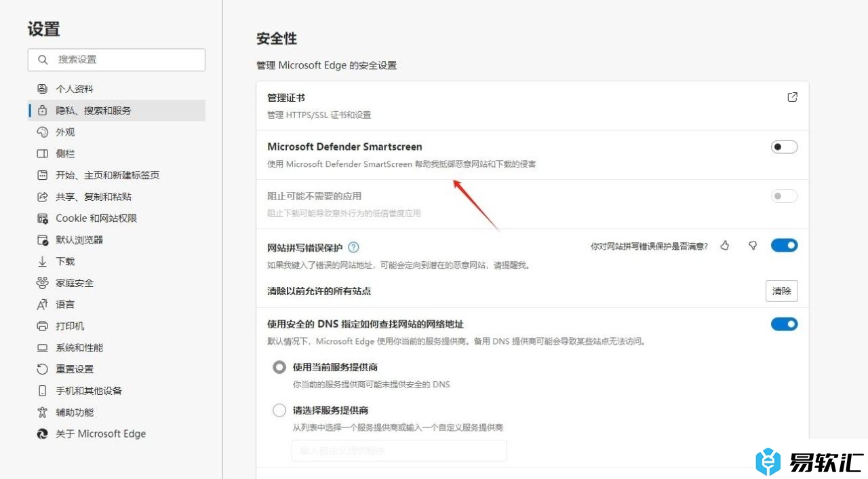Open 外观 settings page
The image size is (868, 479).
point(117,132)
